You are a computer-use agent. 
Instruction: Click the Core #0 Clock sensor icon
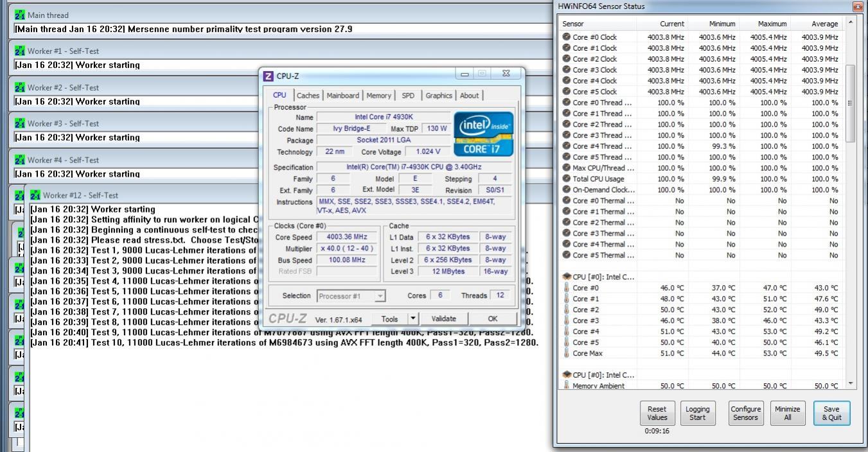click(x=567, y=37)
